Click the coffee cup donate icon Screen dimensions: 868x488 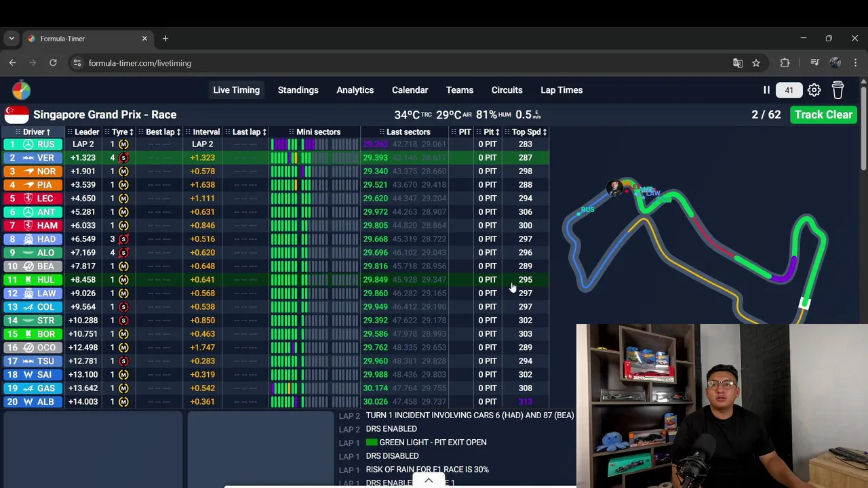point(837,90)
